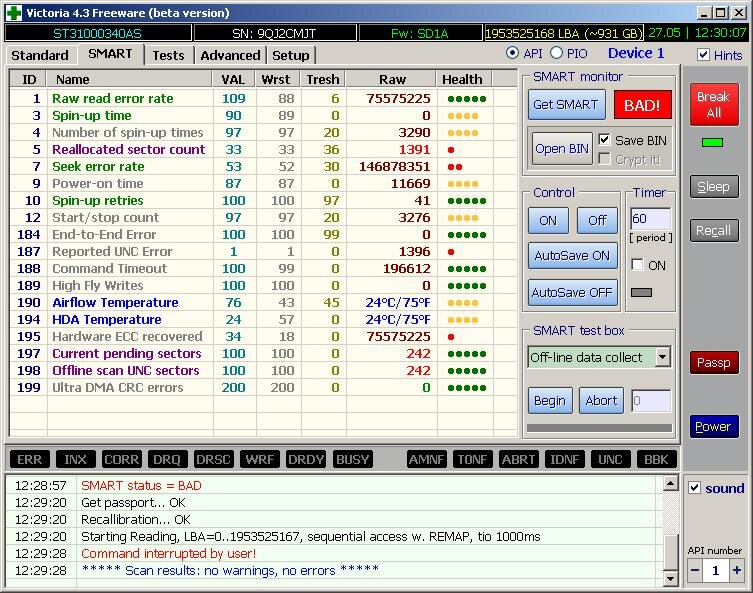Click the Break All button
The height and width of the screenshot is (593, 753).
[714, 105]
